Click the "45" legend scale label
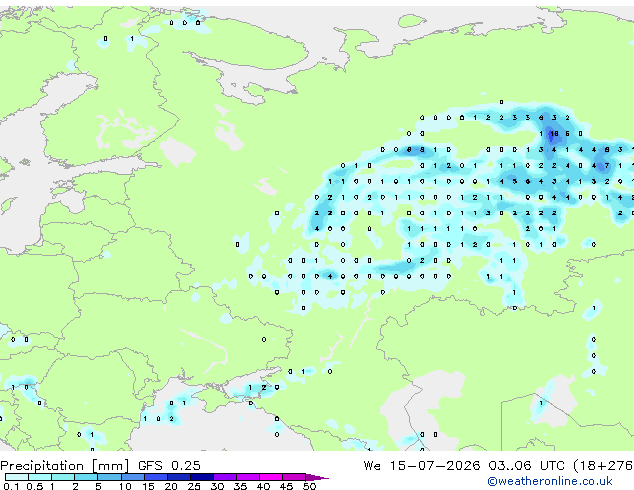The image size is (634, 490). coord(286,486)
